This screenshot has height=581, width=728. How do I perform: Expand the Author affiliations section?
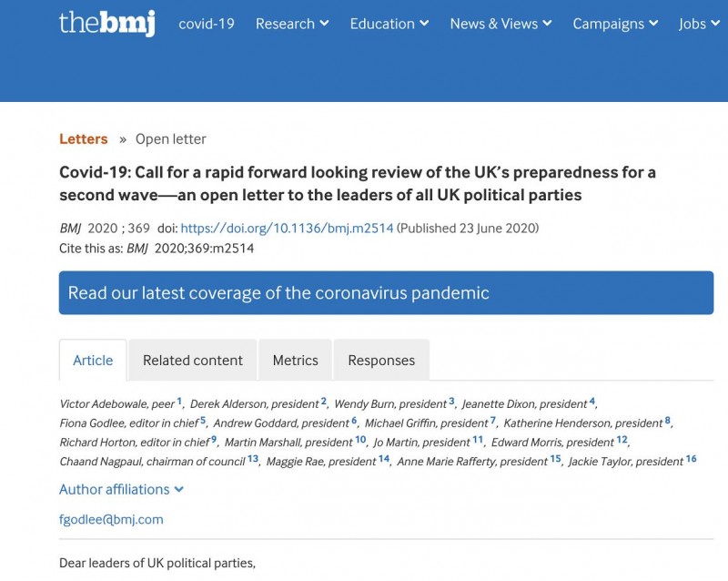tap(121, 489)
